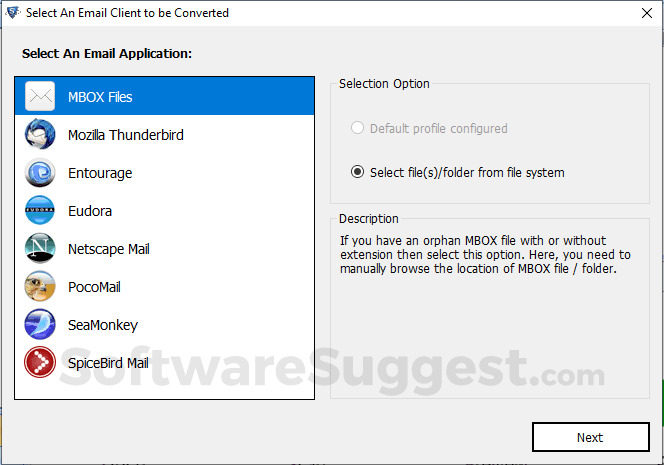Pick 'Mozilla Thunderbird' from the application list
Screen dimensions: 664x465
tap(126, 135)
